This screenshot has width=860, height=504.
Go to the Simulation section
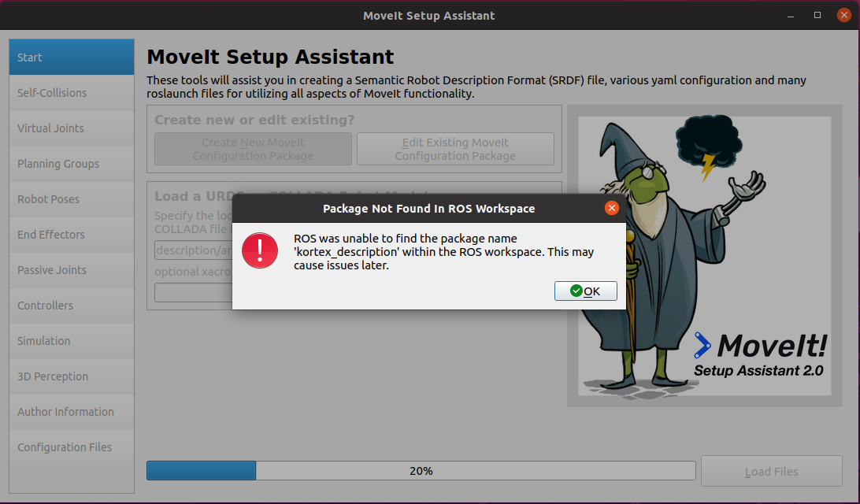click(x=71, y=340)
